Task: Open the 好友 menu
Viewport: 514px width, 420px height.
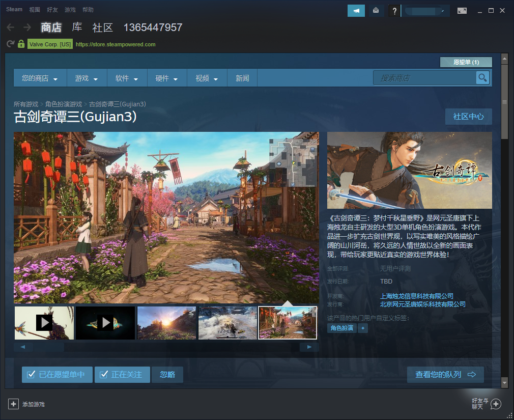Action: tap(52, 10)
